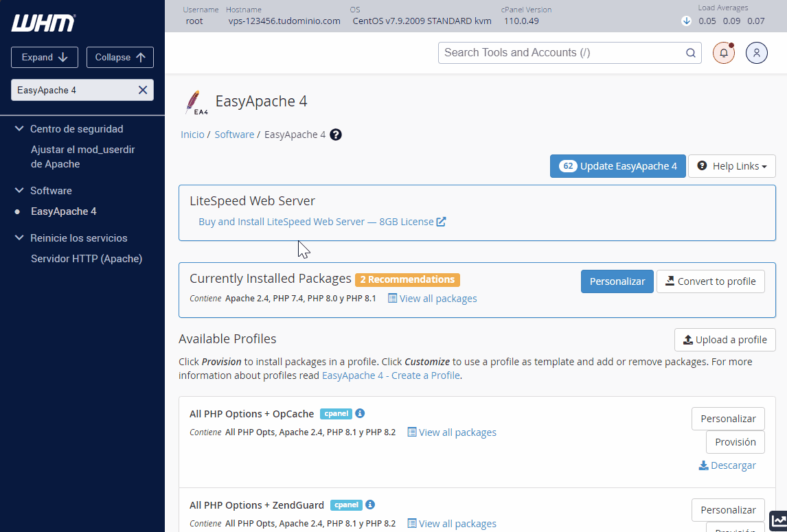The height and width of the screenshot is (532, 787).
Task: View all packages for Currently Installed Packages
Action: (433, 299)
